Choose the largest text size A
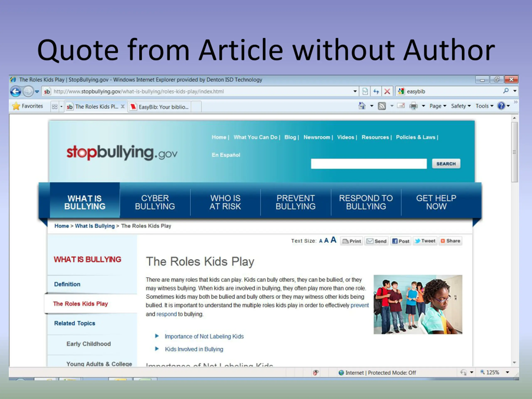This screenshot has height=399, width=532. click(333, 240)
